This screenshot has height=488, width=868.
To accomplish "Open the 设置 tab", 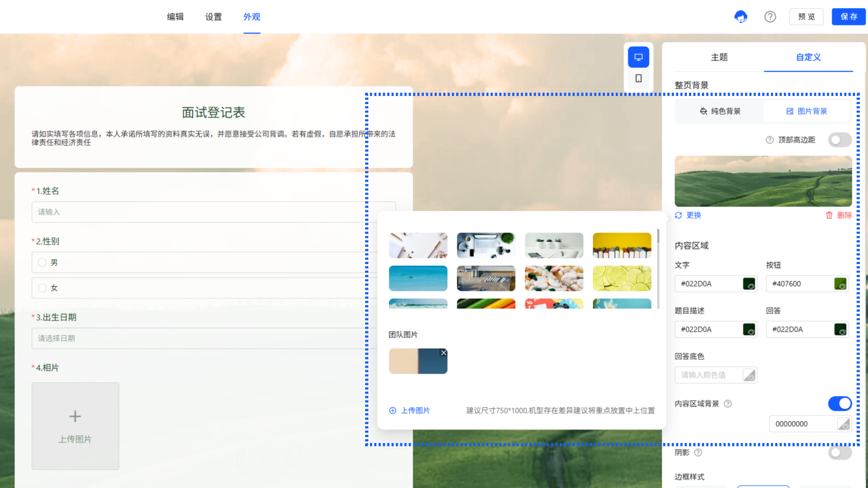I will click(x=213, y=17).
